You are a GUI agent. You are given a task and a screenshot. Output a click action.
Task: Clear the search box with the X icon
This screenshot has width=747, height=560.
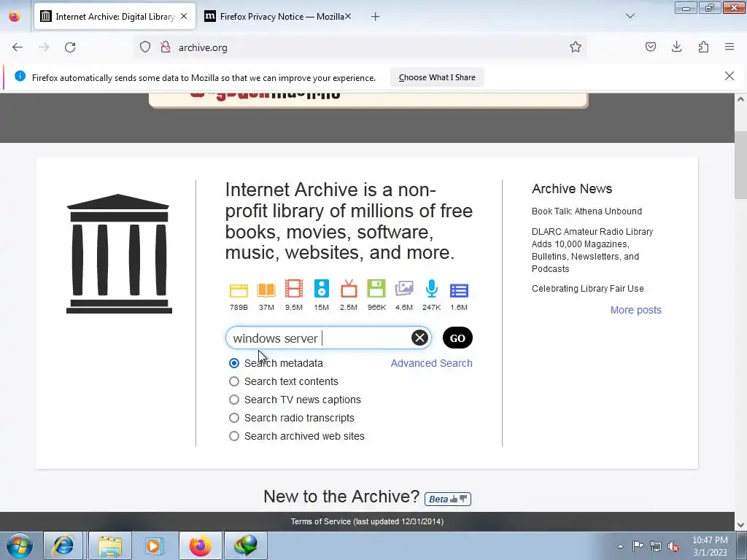[x=419, y=338]
